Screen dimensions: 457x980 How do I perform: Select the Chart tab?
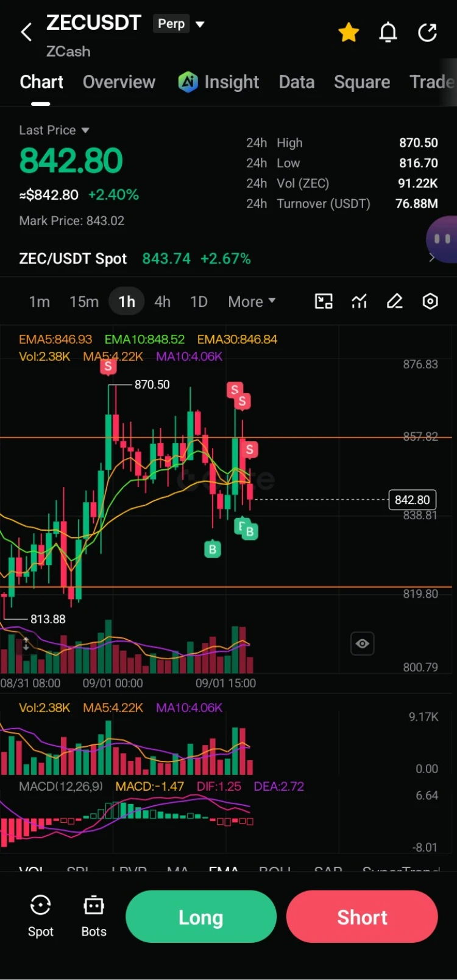point(41,82)
